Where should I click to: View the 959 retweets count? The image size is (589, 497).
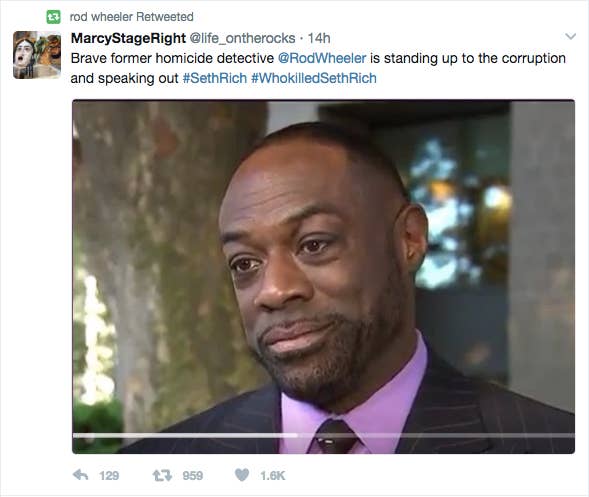[193, 476]
